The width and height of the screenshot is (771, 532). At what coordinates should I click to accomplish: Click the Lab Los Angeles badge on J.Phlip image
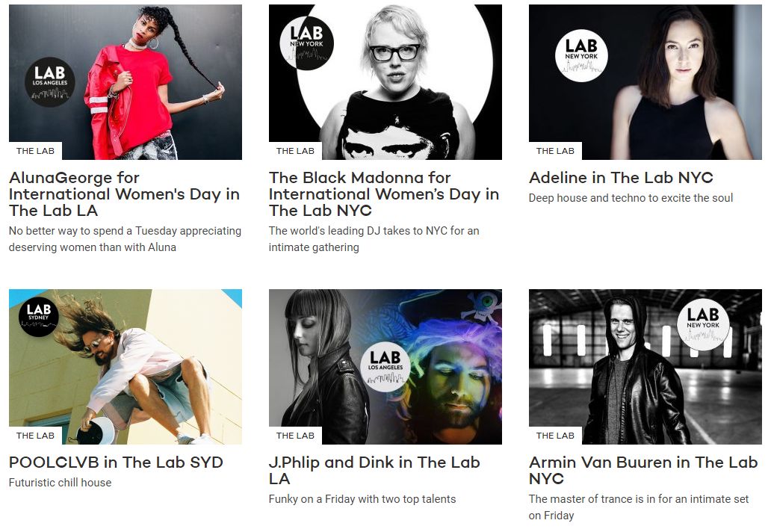(x=385, y=366)
